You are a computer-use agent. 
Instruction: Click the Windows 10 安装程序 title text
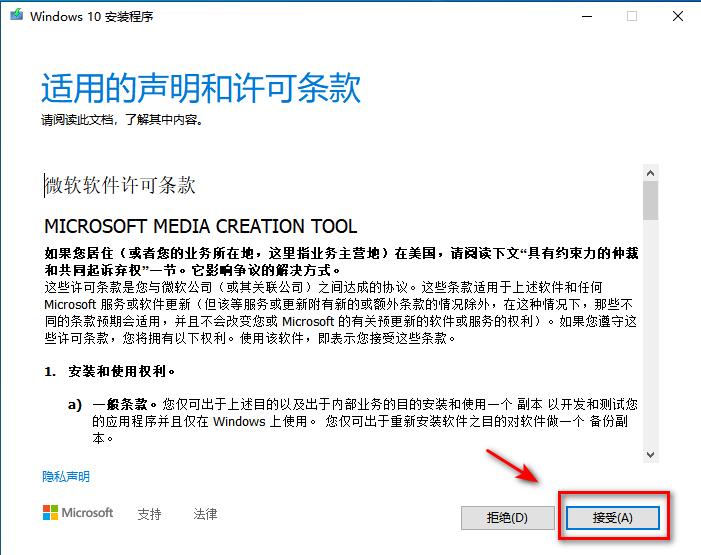tap(92, 17)
